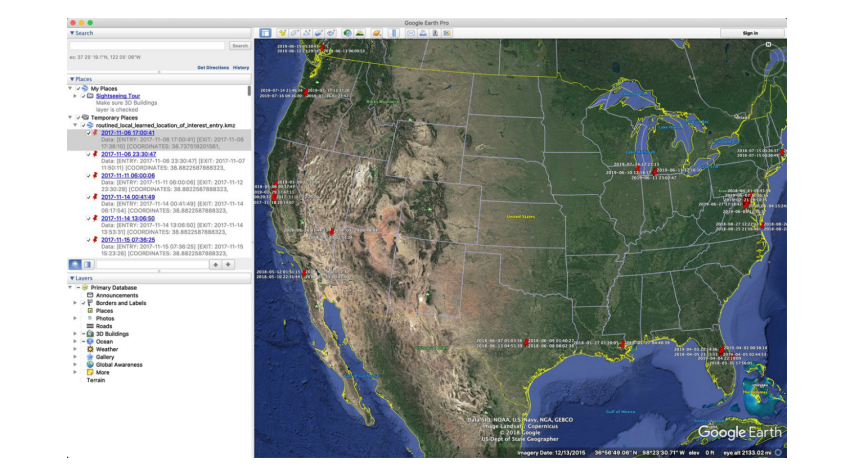The width and height of the screenshot is (852, 468).
Task: Click inside the Search text field
Action: pyautogui.click(x=147, y=46)
